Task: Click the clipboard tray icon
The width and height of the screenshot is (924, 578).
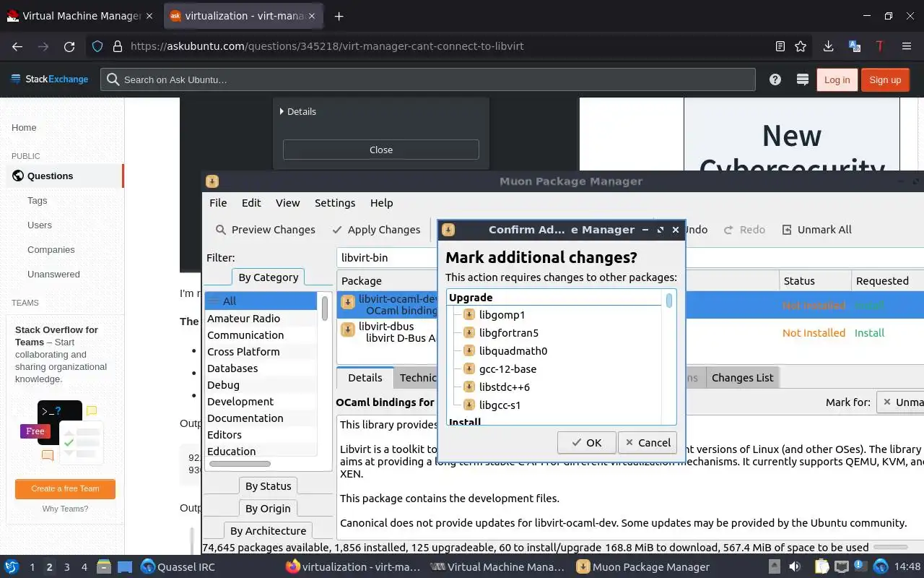Action: pyautogui.click(x=821, y=567)
